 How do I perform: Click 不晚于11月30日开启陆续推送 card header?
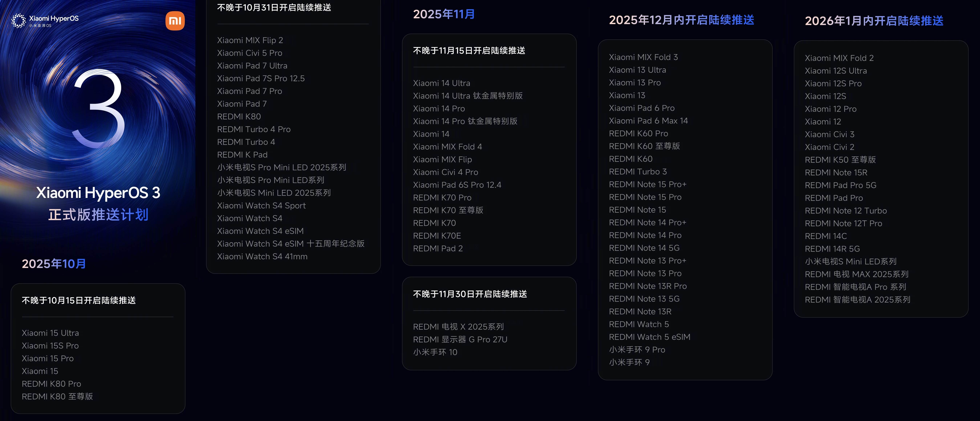pos(470,294)
